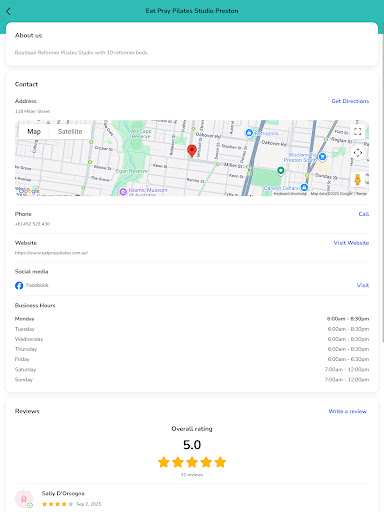384x512 pixels.
Task: Open Get Directions link
Action: click(350, 101)
